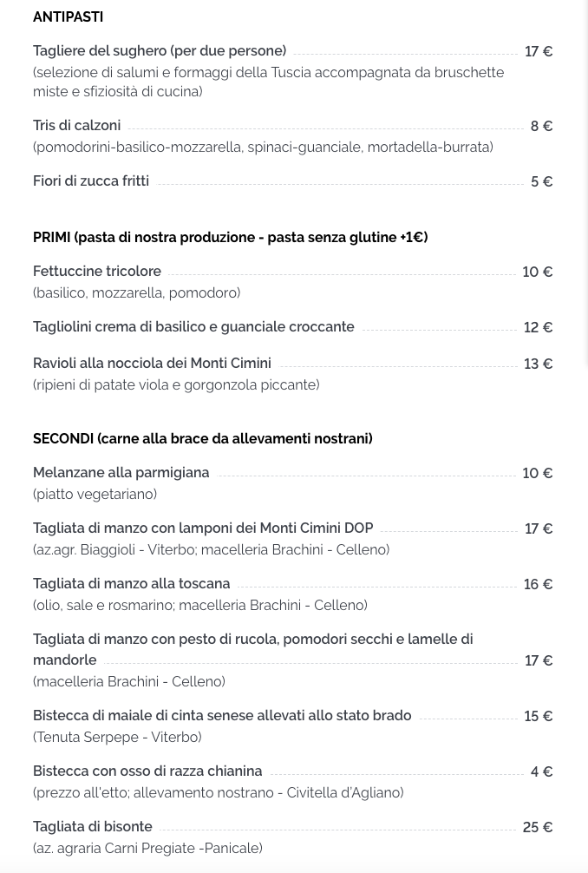588x873 pixels.
Task: Click the ANTIPASTI section heading
Action: click(68, 16)
